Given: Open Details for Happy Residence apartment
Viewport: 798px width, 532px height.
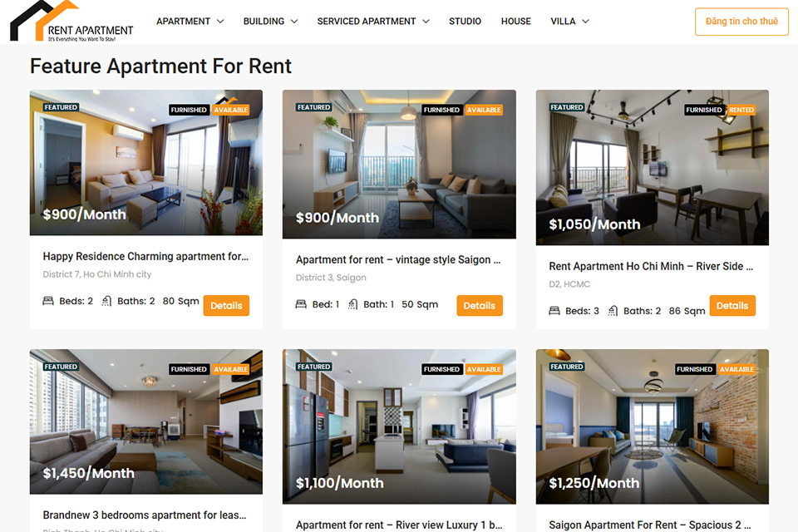Looking at the screenshot, I should tap(226, 305).
